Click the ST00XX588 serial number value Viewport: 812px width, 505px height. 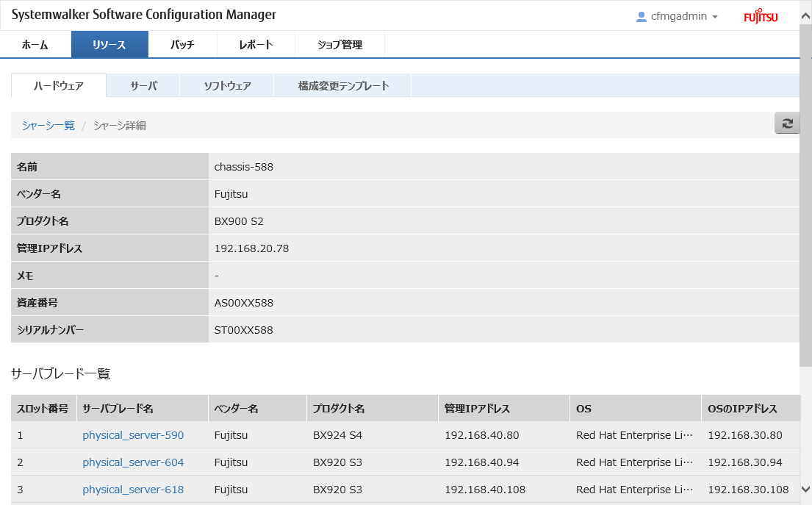pyautogui.click(x=243, y=330)
